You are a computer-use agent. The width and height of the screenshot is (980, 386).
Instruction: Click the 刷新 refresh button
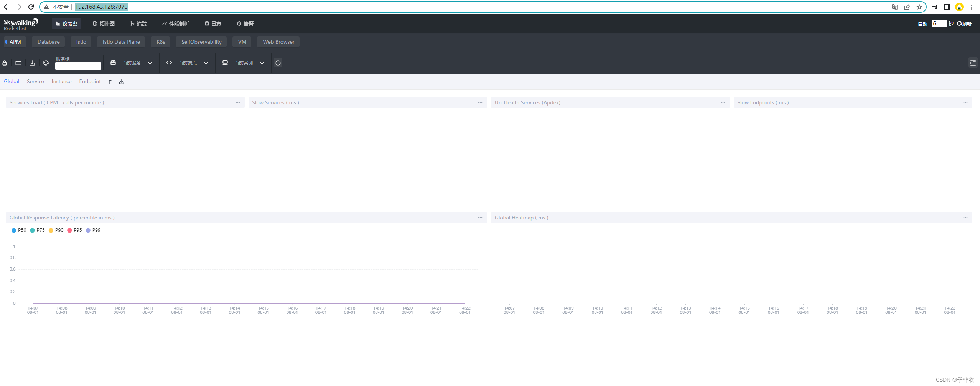[964, 24]
